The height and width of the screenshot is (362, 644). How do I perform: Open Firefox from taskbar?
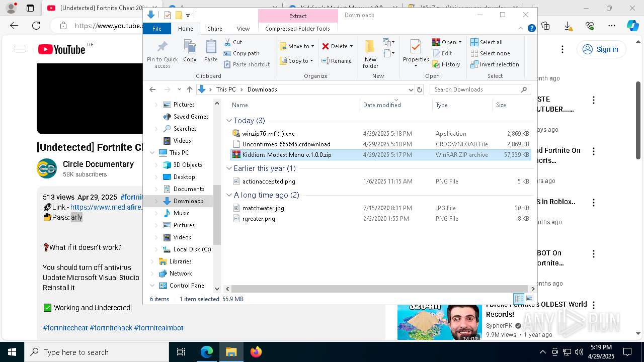[256, 352]
